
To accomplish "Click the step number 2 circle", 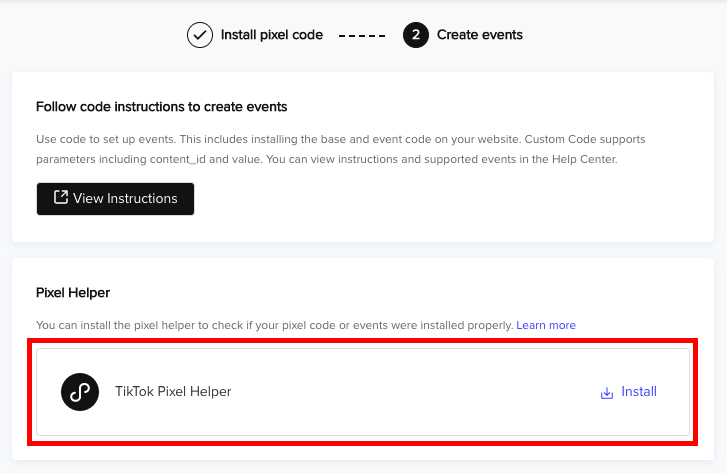I will 416,35.
